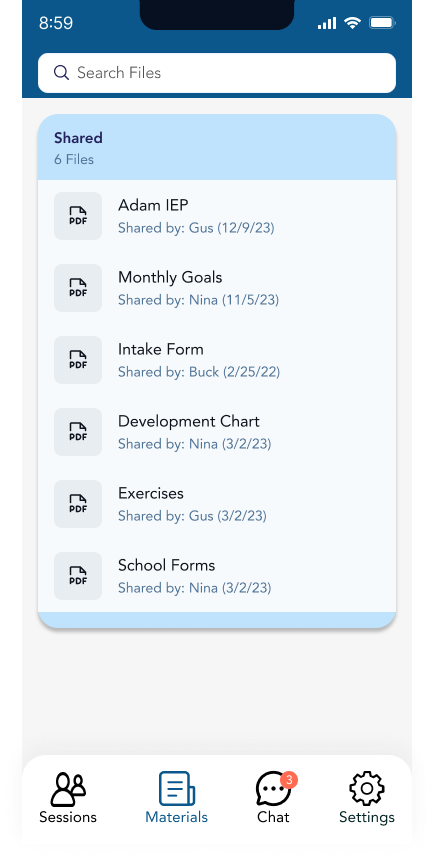This screenshot has height=858, width=434.
Task: Tap the PDF icon for Adam IEP
Action: pyautogui.click(x=78, y=216)
